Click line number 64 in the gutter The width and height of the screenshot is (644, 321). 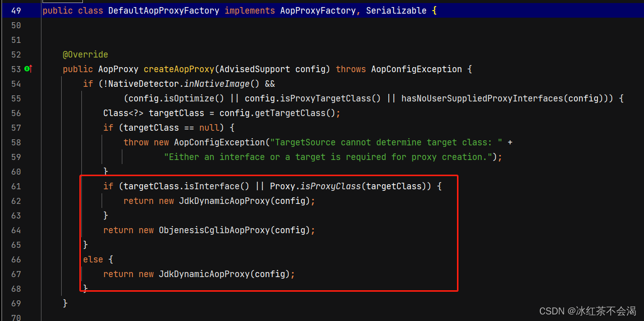tap(16, 230)
